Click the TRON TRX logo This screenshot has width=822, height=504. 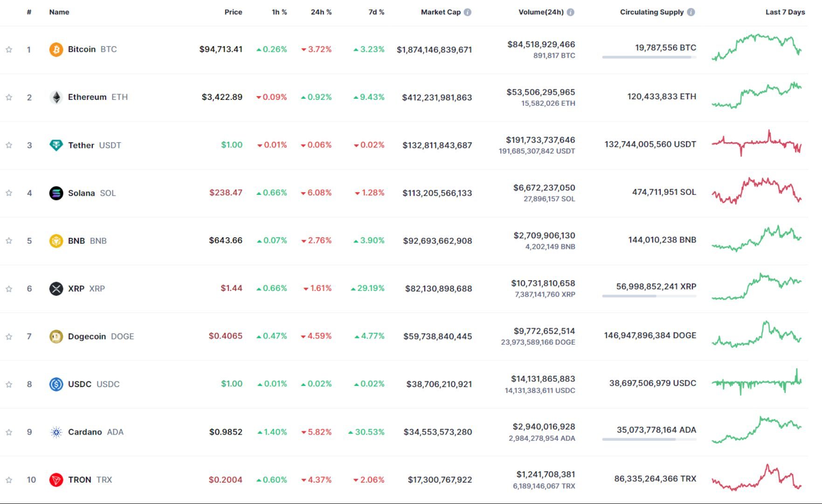(56, 479)
